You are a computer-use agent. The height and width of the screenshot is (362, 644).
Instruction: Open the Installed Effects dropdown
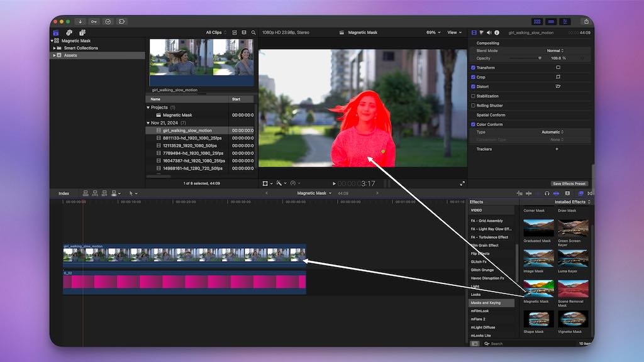[572, 202]
